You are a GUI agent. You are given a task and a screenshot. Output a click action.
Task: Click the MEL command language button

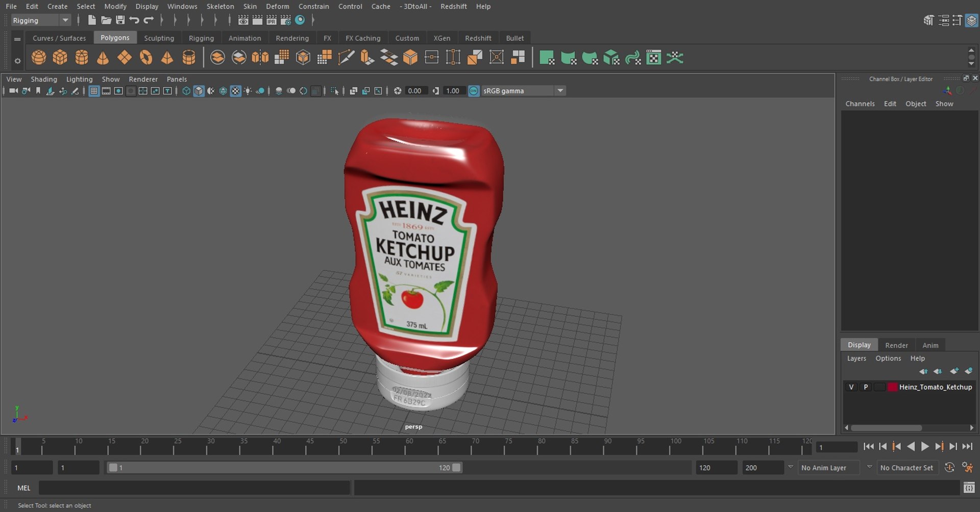click(24, 488)
